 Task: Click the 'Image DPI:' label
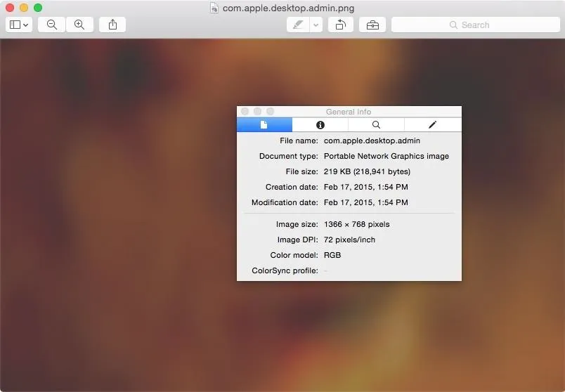click(x=298, y=240)
